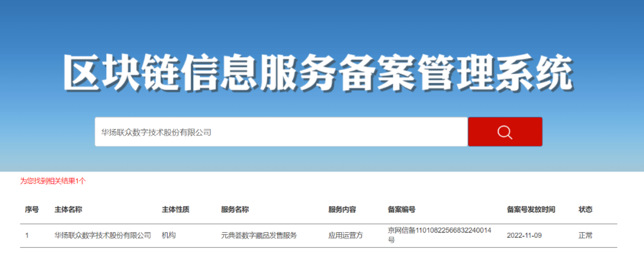Click the 华扬联众数字技术股份有限公司 table cell
Viewport: 644px width, 264px height.
click(x=103, y=235)
